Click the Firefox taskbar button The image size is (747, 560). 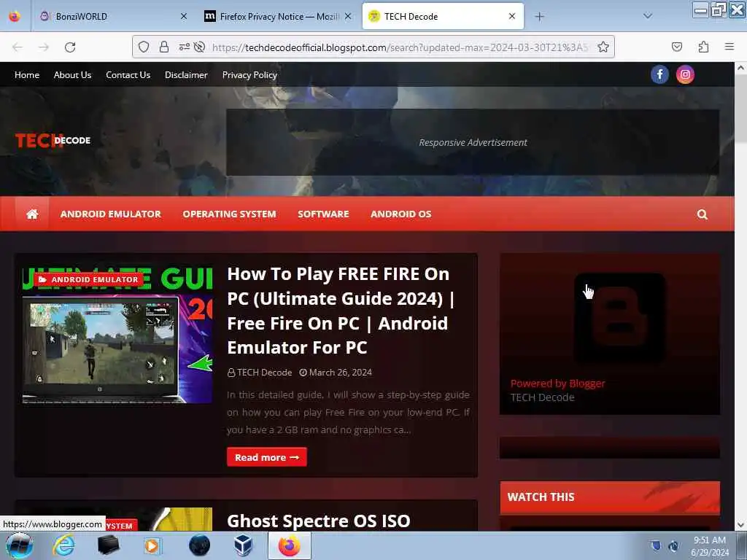click(x=289, y=545)
